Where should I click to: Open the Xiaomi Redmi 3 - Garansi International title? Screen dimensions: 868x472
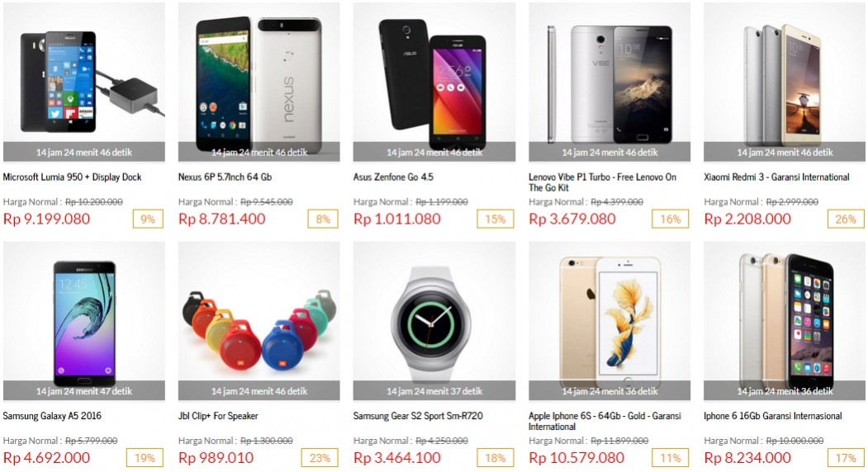[x=776, y=177]
